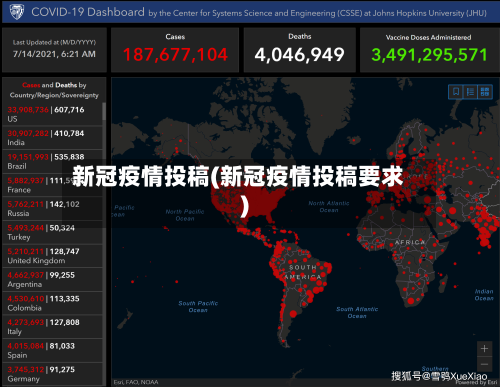Click the South Atlantic Ocean label

click(x=357, y=312)
